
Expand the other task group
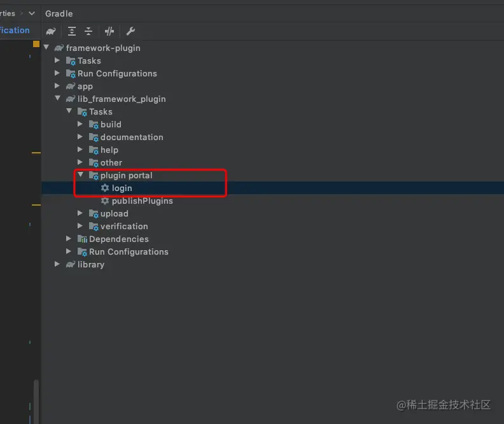tap(80, 162)
